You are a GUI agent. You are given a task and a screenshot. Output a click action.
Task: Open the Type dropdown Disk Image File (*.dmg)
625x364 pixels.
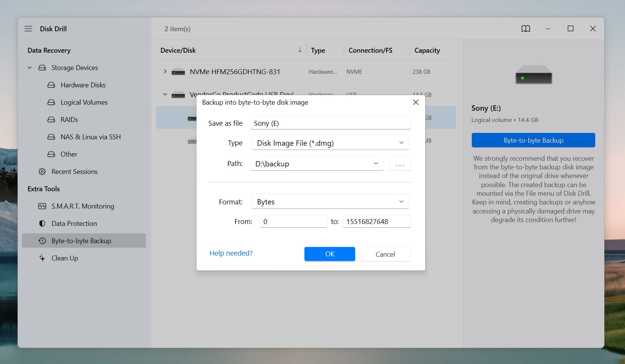(x=330, y=143)
